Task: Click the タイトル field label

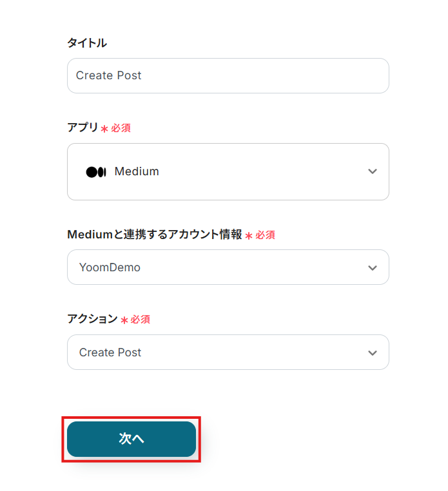Action: pos(87,43)
